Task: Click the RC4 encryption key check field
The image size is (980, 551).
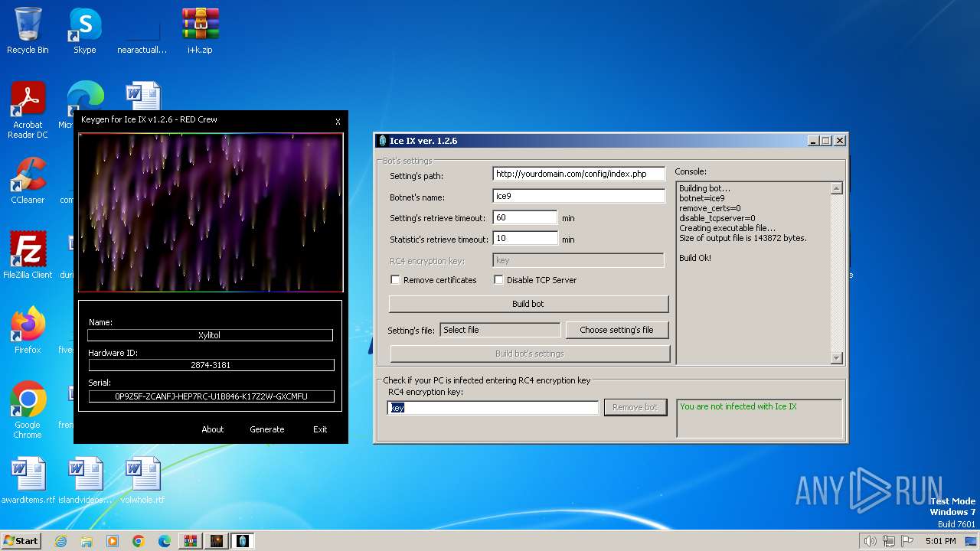Action: pyautogui.click(x=493, y=408)
